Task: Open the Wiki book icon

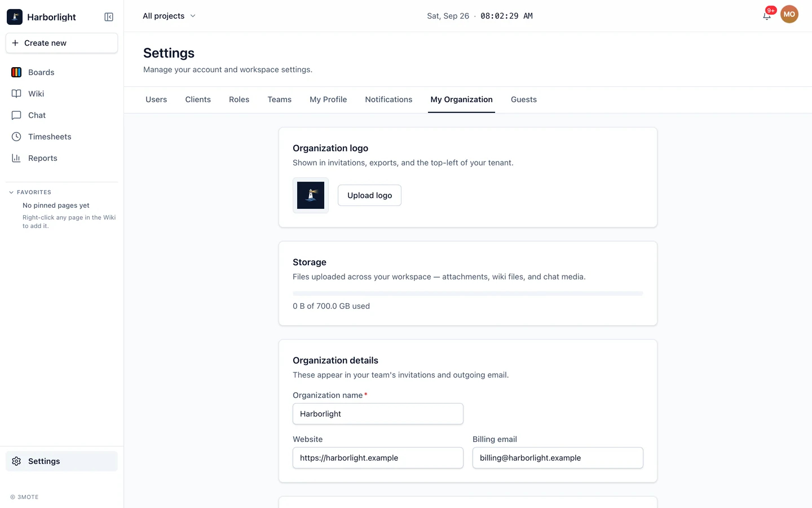Action: [16, 94]
